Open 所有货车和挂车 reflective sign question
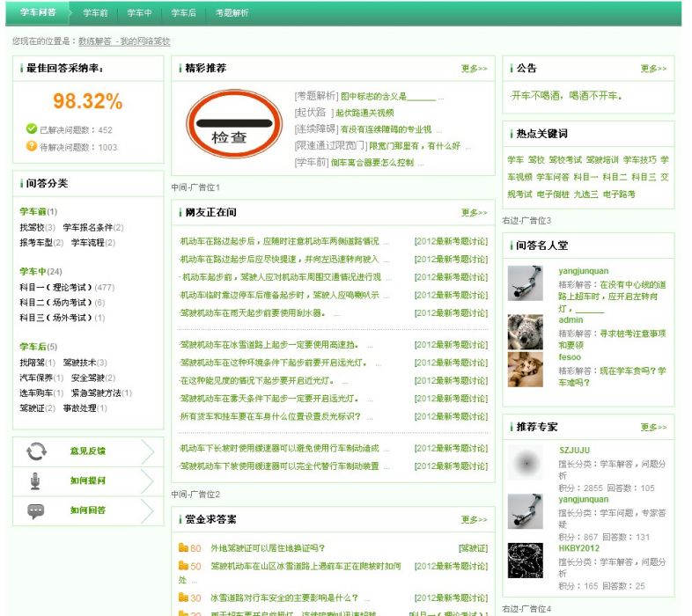Image resolution: width=692 pixels, height=616 pixels. click(270, 416)
